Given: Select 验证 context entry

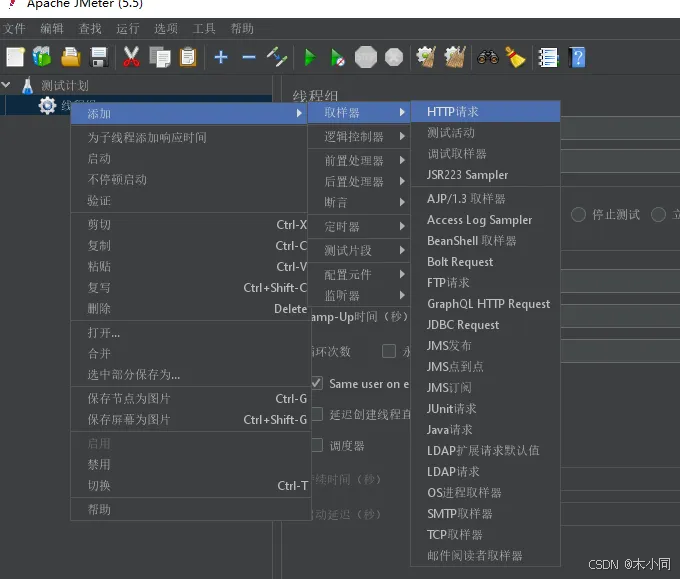Looking at the screenshot, I should pyautogui.click(x=189, y=200).
